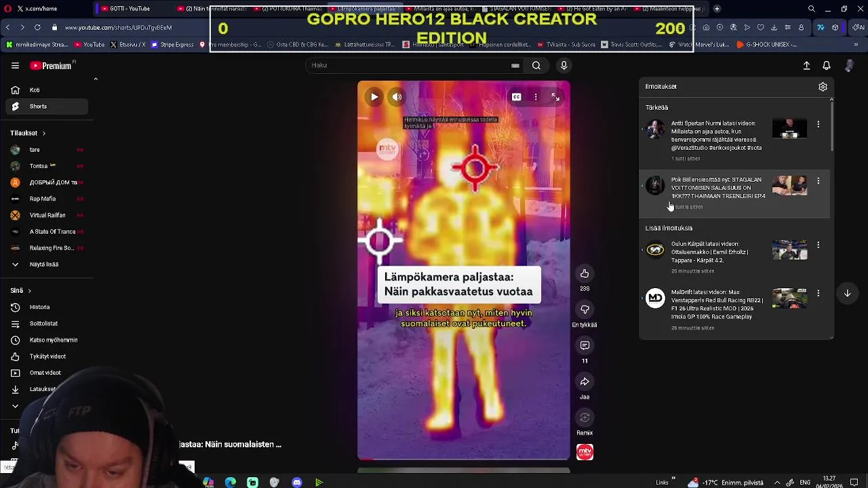Open MTV channel avatar beside the Short

click(x=585, y=452)
